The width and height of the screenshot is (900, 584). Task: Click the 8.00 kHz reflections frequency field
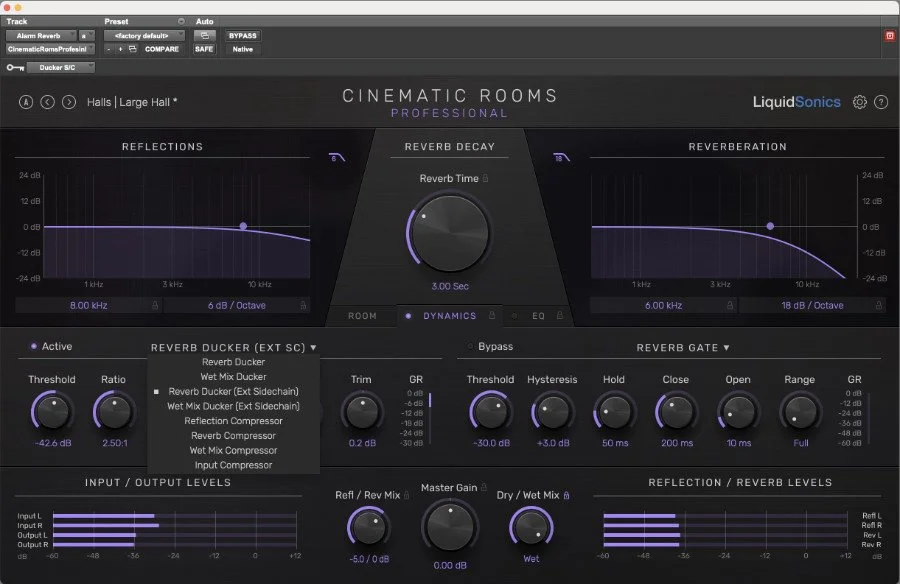point(88,305)
